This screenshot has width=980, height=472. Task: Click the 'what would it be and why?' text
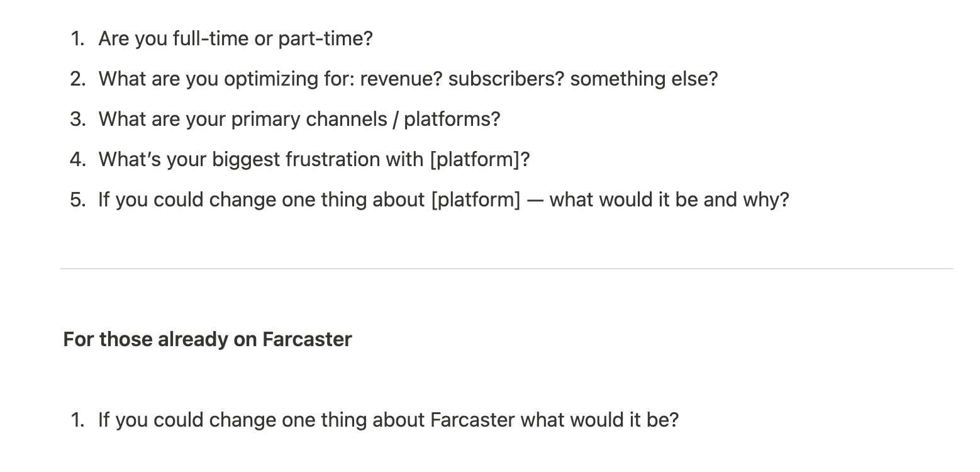(669, 200)
